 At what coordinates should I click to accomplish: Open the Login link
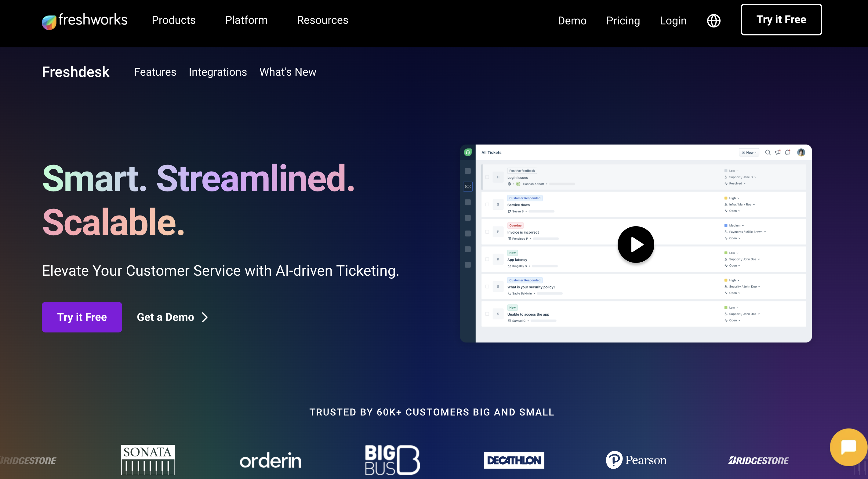(673, 20)
